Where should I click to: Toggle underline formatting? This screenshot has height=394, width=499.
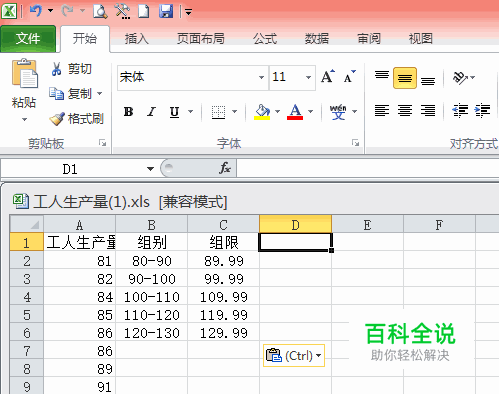pos(174,112)
